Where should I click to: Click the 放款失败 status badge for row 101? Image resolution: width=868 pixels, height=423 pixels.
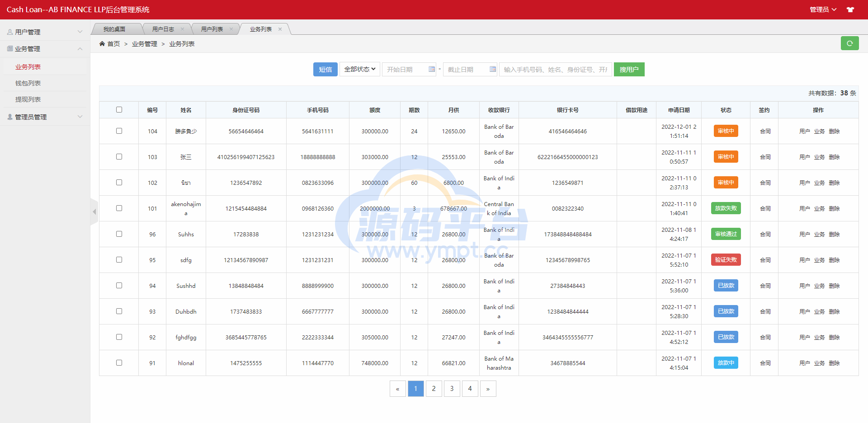(726, 208)
